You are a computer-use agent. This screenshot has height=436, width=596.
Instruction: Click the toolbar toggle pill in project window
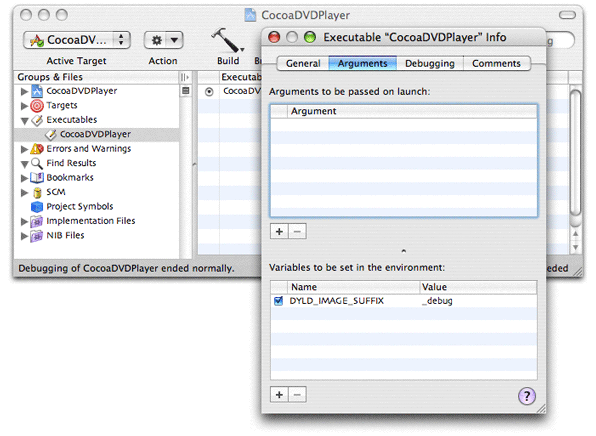pyautogui.click(x=567, y=15)
